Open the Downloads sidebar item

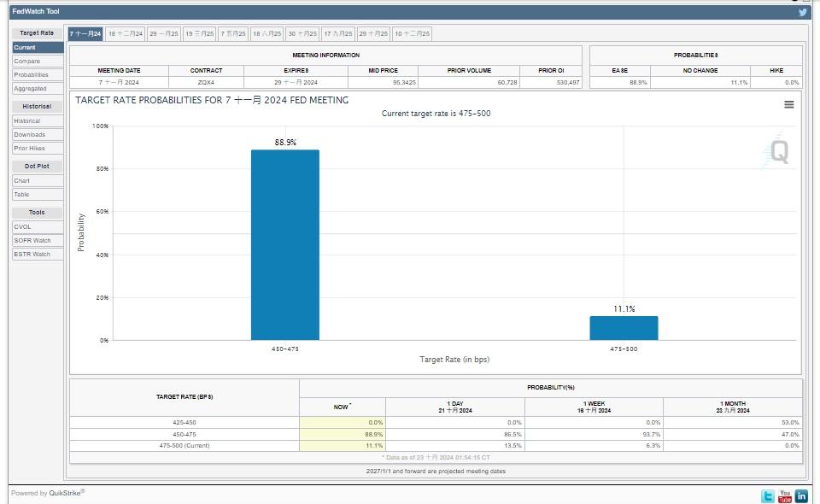tap(38, 135)
